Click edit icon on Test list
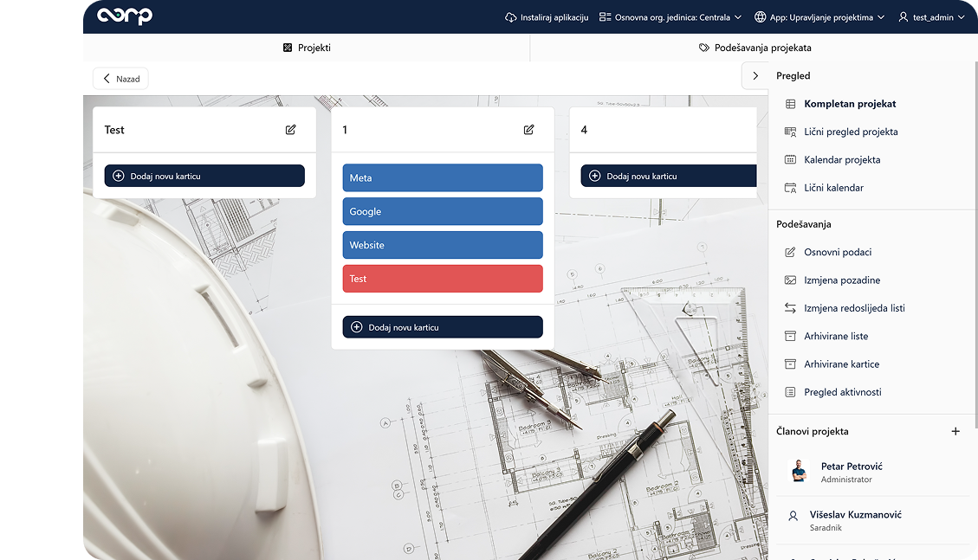Screen dimensions: 978x560 click(290, 130)
